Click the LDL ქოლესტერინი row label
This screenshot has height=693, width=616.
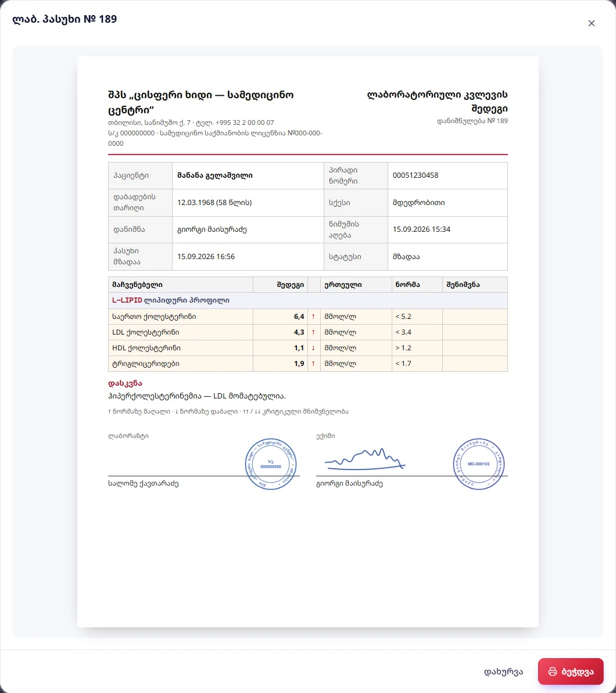click(x=145, y=332)
